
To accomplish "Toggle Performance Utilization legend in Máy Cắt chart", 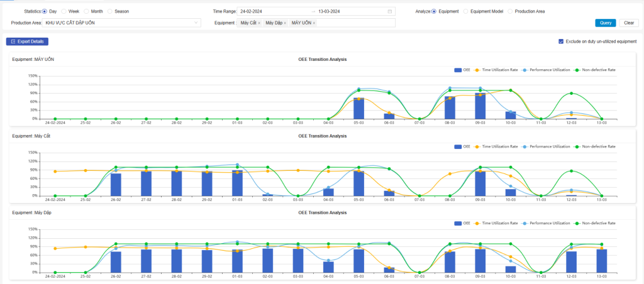I will pos(545,146).
